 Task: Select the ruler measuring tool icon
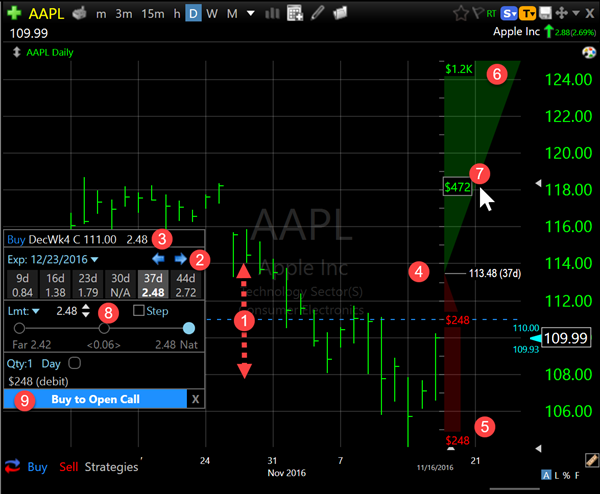pyautogui.click(x=592, y=460)
